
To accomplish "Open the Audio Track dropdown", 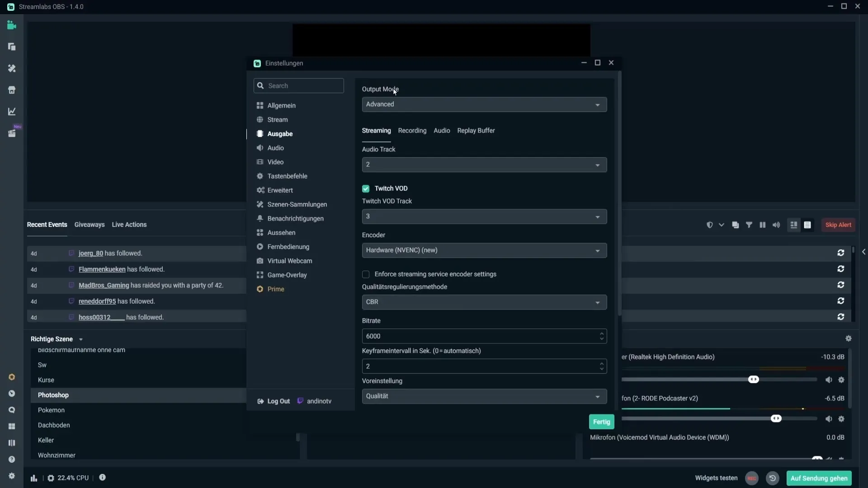I will coord(484,165).
